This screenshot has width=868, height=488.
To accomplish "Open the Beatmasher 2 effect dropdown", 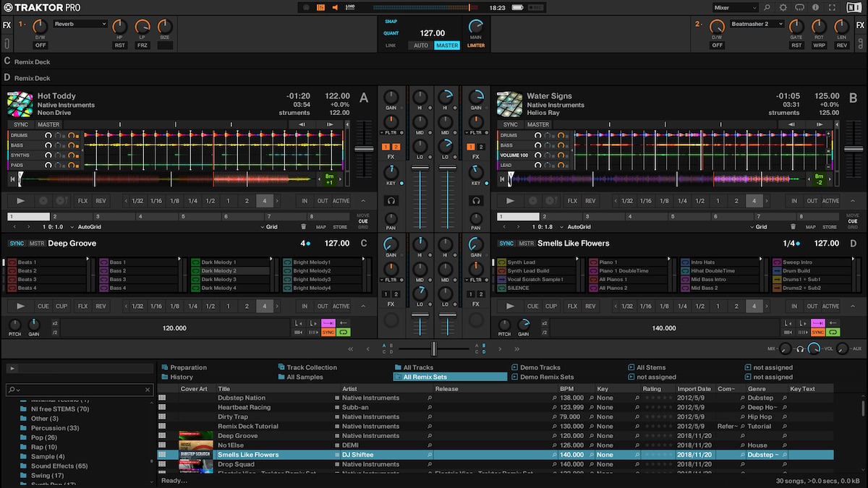I will tap(757, 24).
